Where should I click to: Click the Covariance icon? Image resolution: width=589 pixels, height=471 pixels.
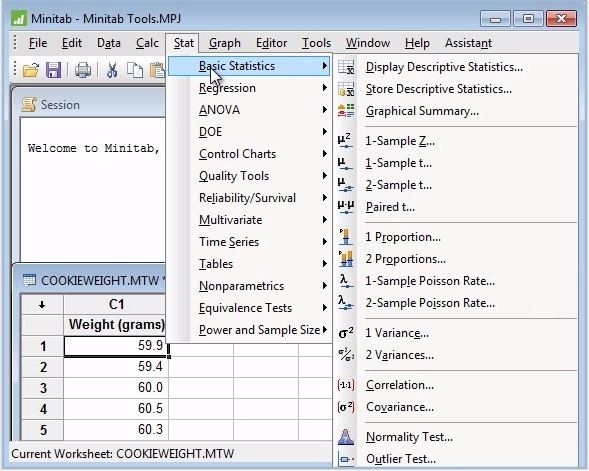click(x=346, y=407)
